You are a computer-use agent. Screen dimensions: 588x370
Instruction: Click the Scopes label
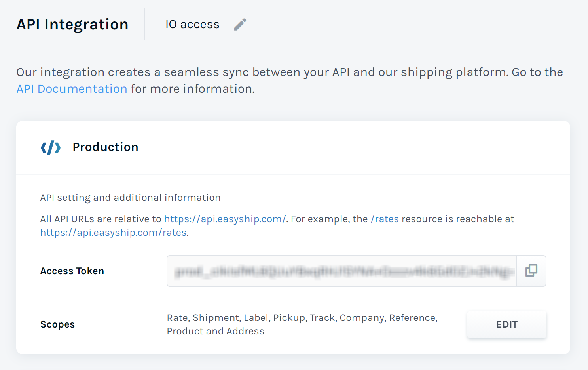pyautogui.click(x=57, y=324)
